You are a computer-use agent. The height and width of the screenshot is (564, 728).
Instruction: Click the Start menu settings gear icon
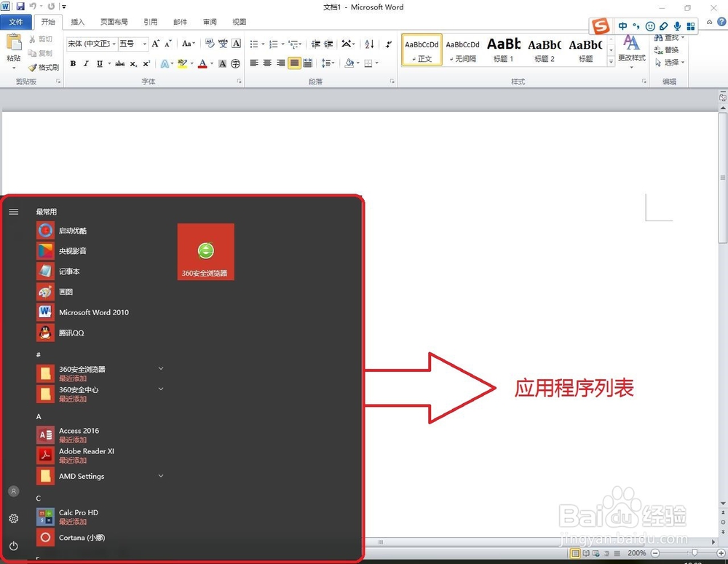click(x=13, y=518)
